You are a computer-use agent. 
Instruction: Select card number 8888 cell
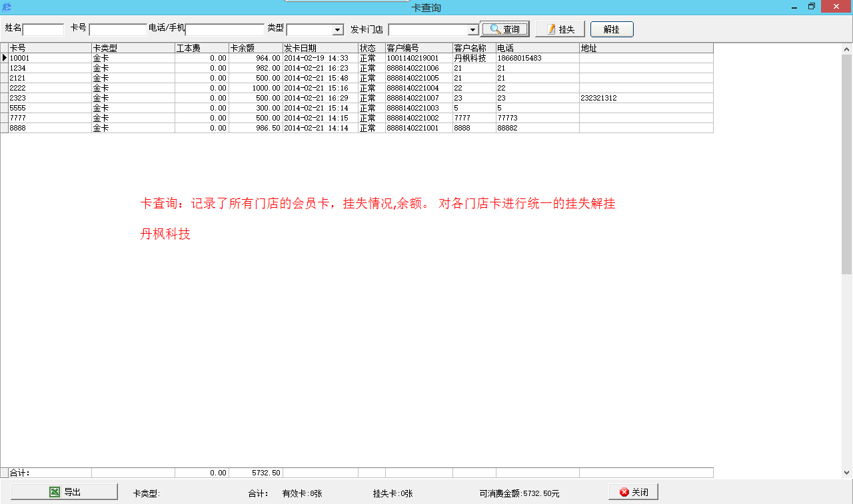point(50,128)
